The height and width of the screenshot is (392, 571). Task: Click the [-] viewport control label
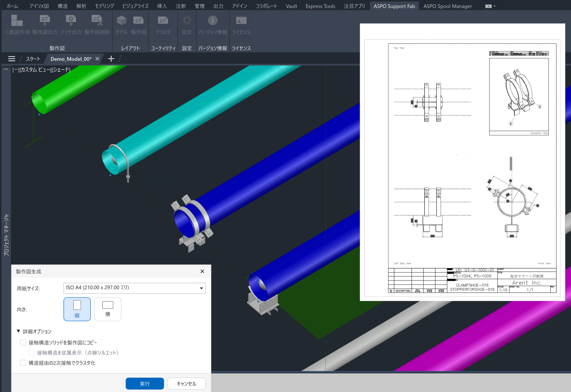click(16, 70)
